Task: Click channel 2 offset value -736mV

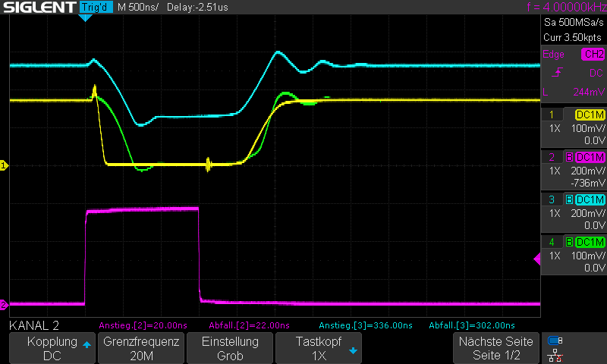Action: [x=587, y=183]
